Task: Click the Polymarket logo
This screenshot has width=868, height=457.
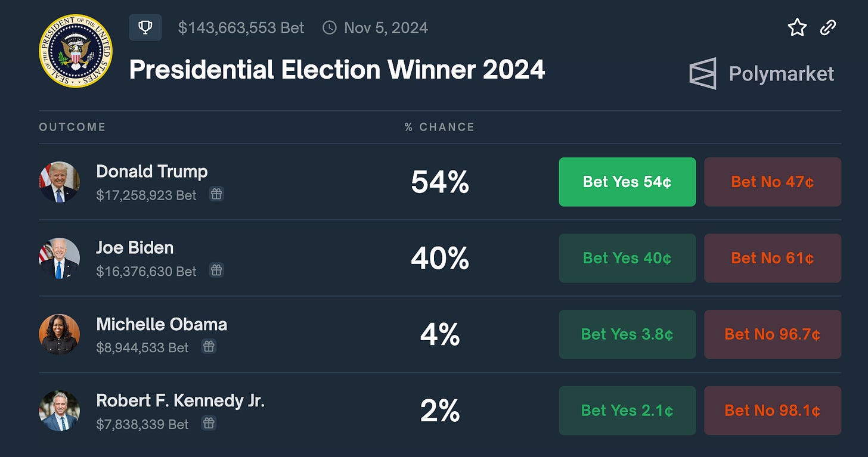Action: point(762,74)
